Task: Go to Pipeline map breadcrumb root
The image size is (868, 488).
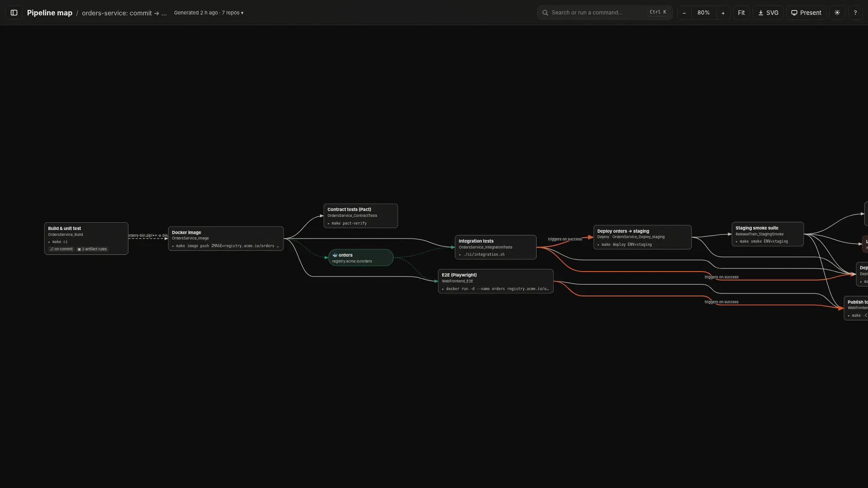Action: pos(50,13)
